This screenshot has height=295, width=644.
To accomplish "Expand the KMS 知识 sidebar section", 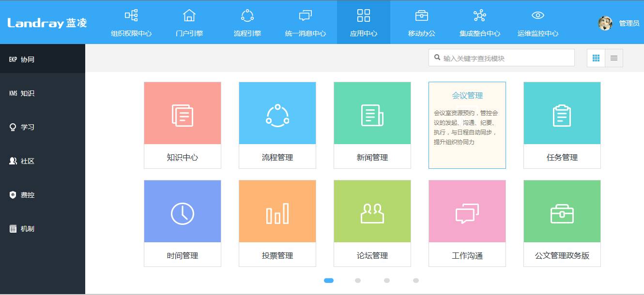I will [x=22, y=92].
